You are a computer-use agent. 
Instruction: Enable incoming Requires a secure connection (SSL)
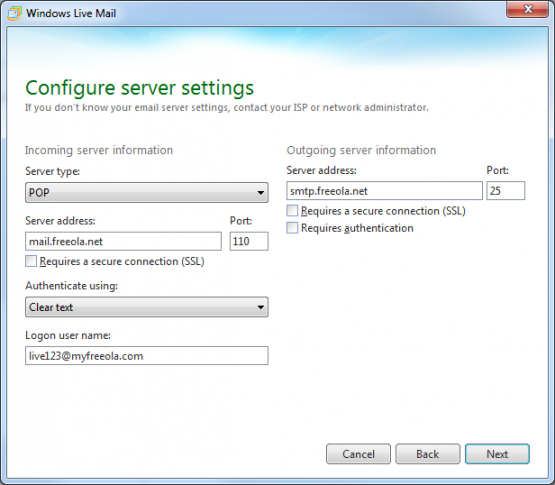point(31,261)
